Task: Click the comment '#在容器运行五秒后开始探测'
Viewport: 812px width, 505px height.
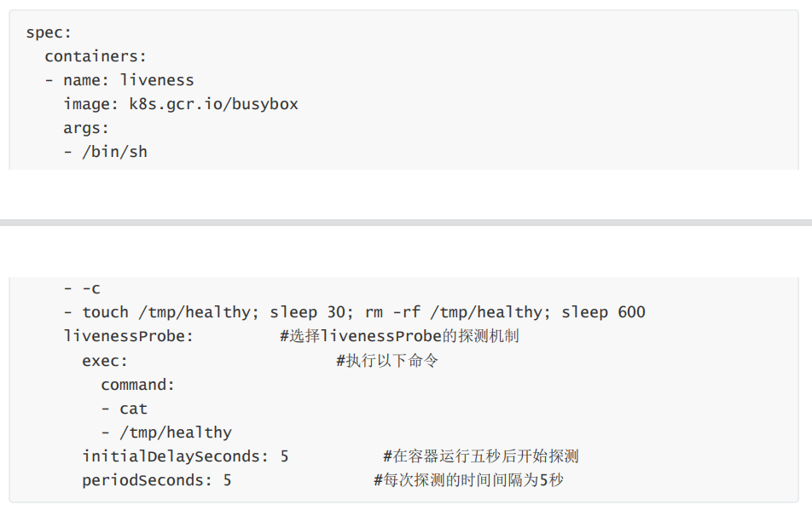Action: (480, 456)
